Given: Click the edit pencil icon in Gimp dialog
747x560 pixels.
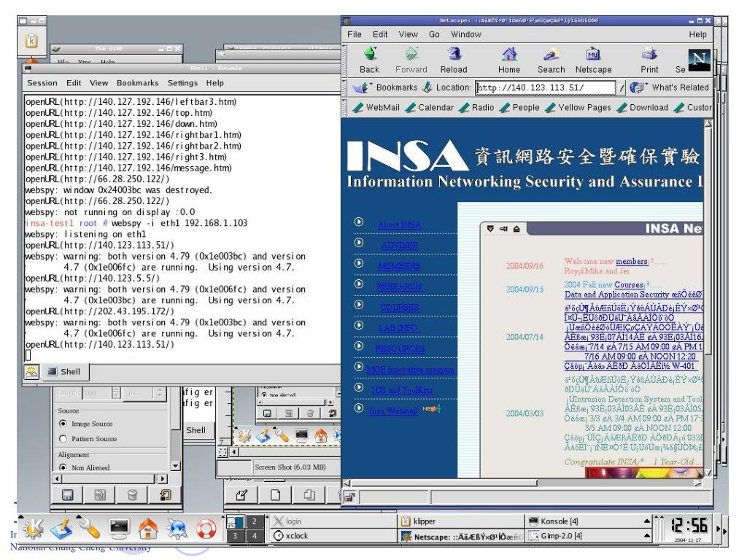Looking at the screenshot, I should pos(241,495).
